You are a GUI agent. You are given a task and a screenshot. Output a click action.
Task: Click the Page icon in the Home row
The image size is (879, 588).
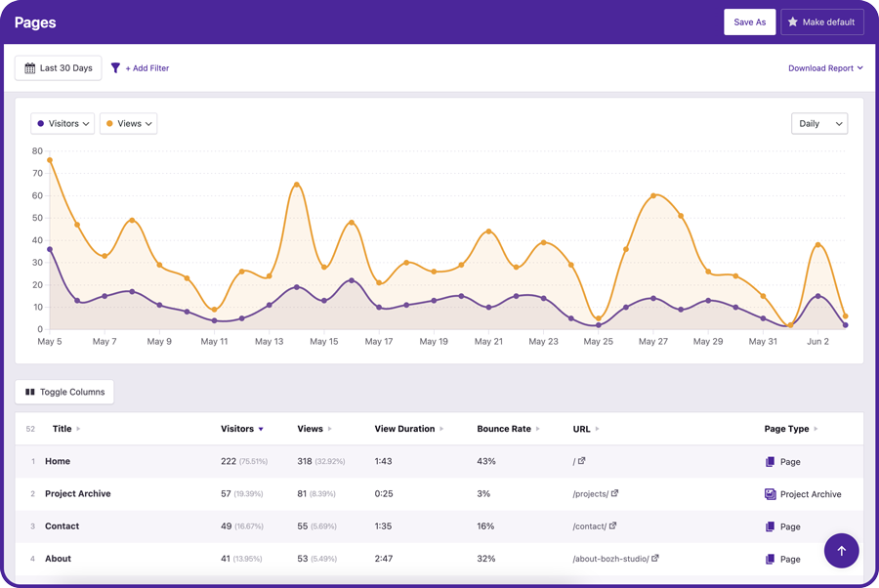[769, 460]
